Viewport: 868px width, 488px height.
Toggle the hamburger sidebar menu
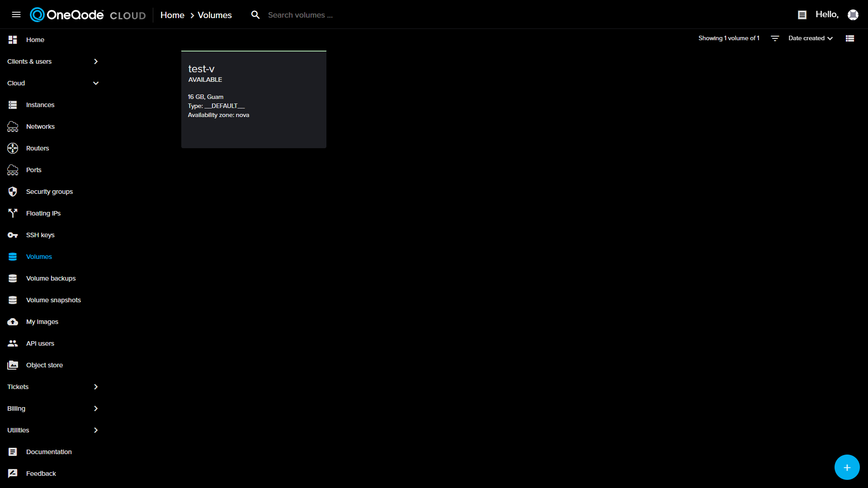(16, 14)
